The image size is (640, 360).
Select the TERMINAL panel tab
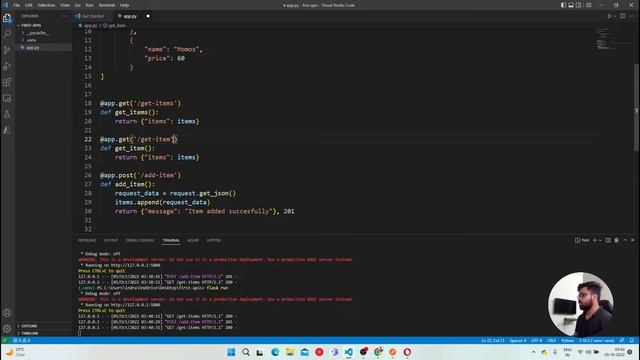coord(171,240)
